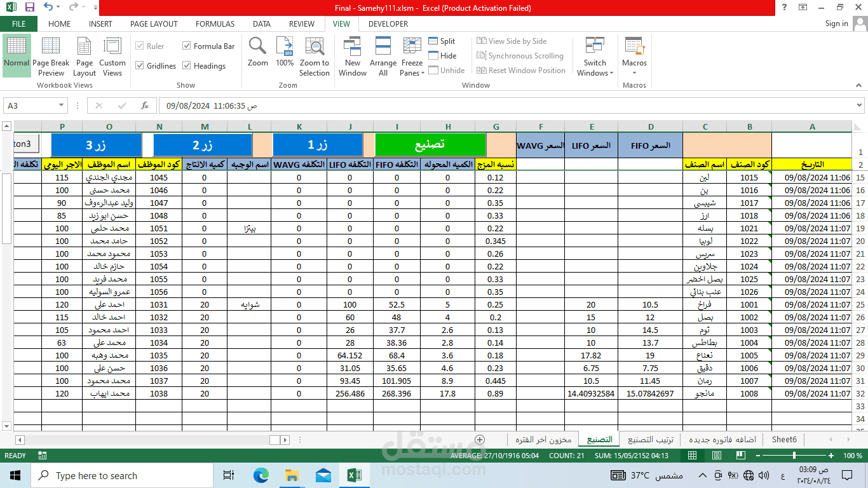
Task: Open Mail app from taskbar
Action: 323,475
